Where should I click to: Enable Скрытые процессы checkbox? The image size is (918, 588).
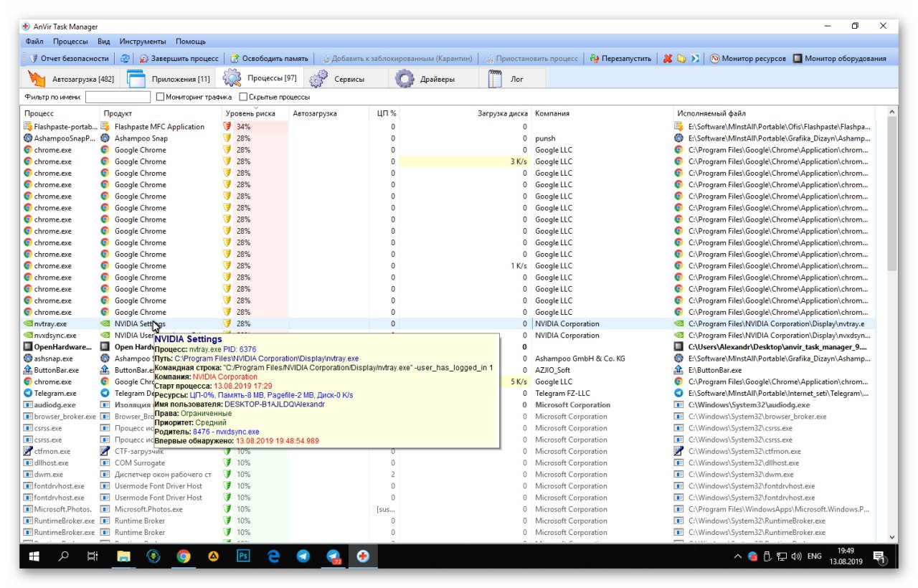tap(243, 97)
